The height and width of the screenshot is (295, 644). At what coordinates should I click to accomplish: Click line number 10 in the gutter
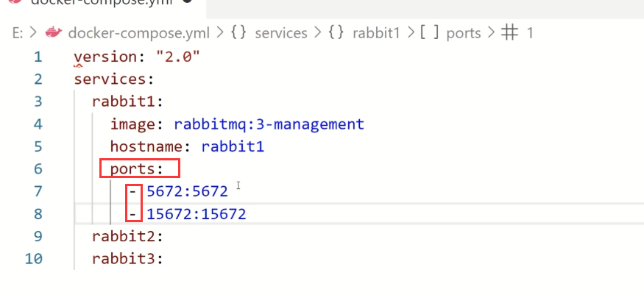[33, 259]
